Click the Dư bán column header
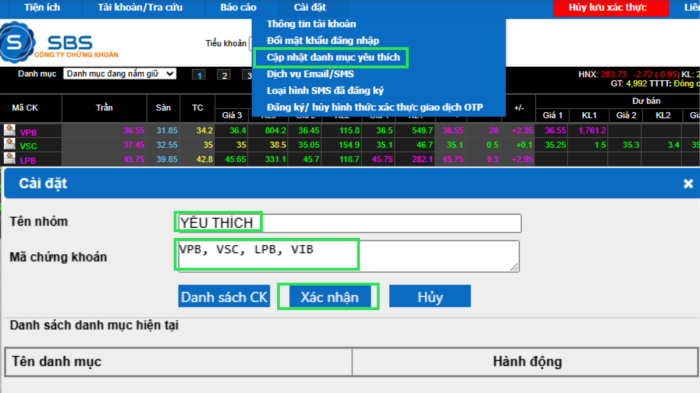Screen dimensions: 700x393 pyautogui.click(x=646, y=101)
